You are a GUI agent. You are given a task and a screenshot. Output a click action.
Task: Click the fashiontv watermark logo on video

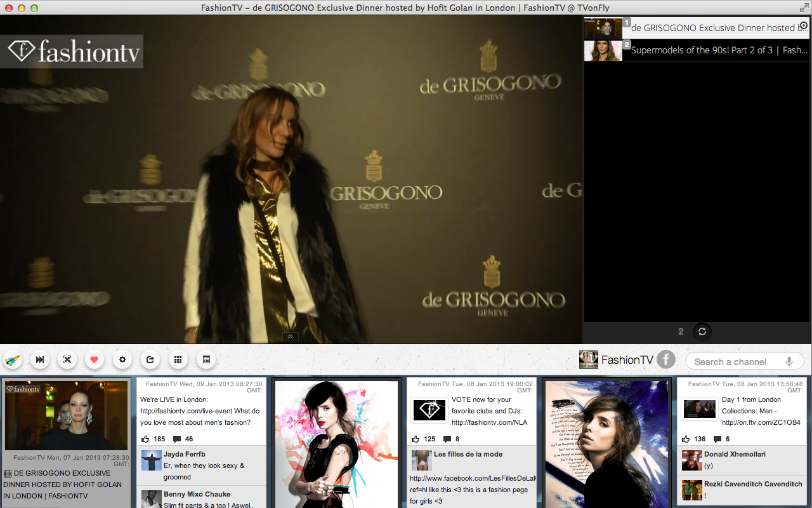pyautogui.click(x=72, y=51)
